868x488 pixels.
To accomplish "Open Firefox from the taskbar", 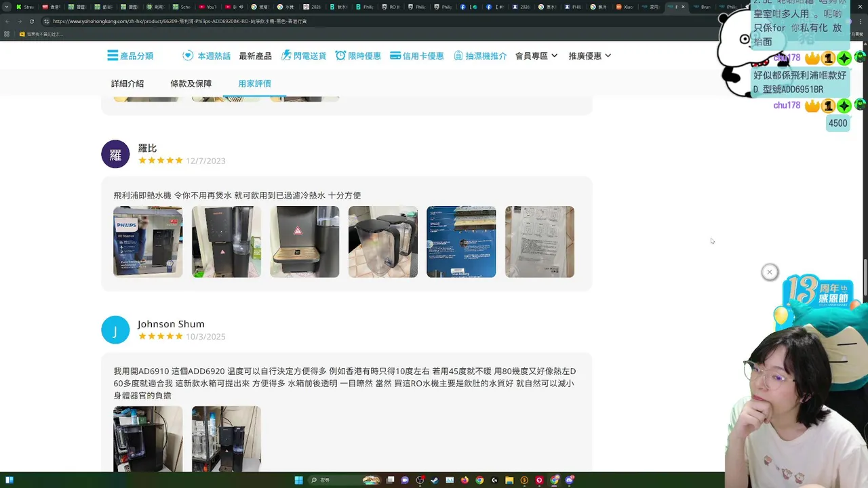I will point(465,481).
